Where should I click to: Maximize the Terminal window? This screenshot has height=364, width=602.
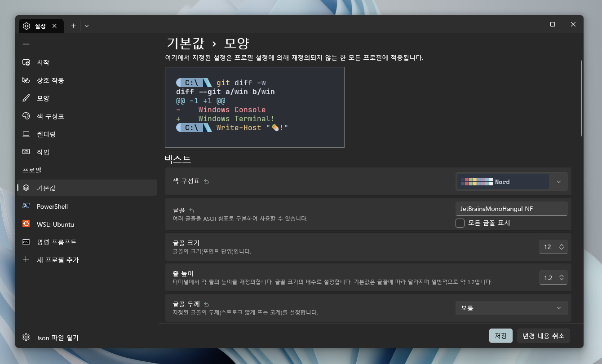pyautogui.click(x=553, y=24)
